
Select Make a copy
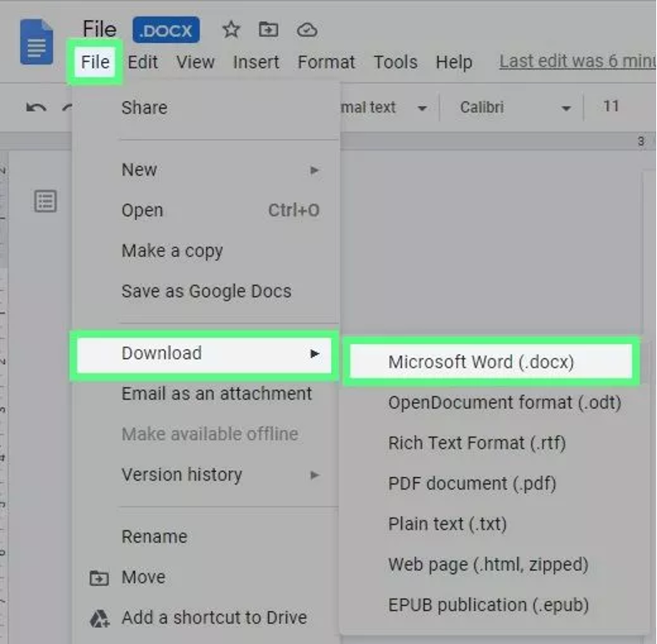(206, 250)
